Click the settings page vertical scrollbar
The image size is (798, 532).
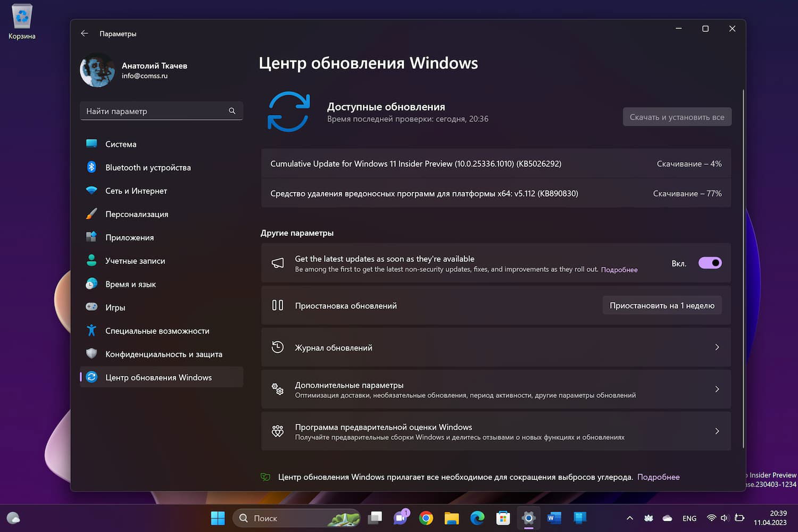point(743,269)
